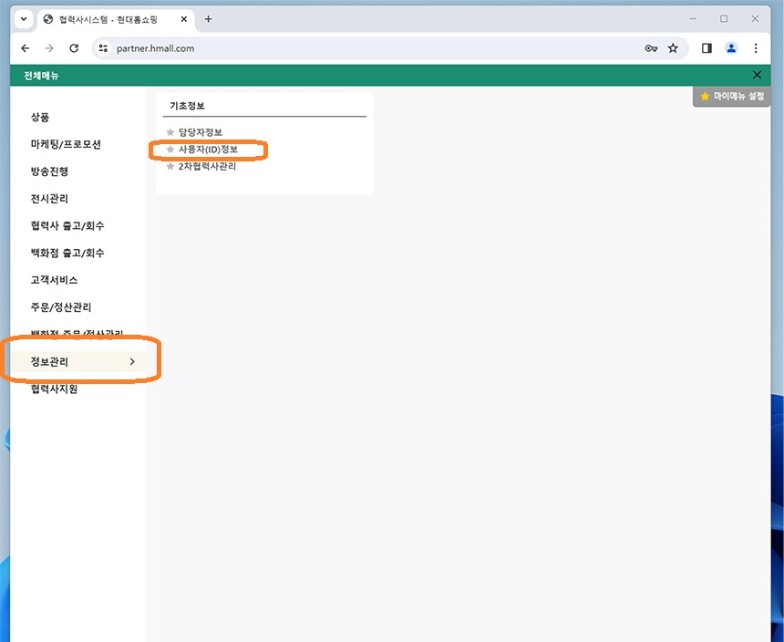Viewport: 784px width, 642px height.
Task: Go back with the browser back arrow
Action: (x=25, y=48)
